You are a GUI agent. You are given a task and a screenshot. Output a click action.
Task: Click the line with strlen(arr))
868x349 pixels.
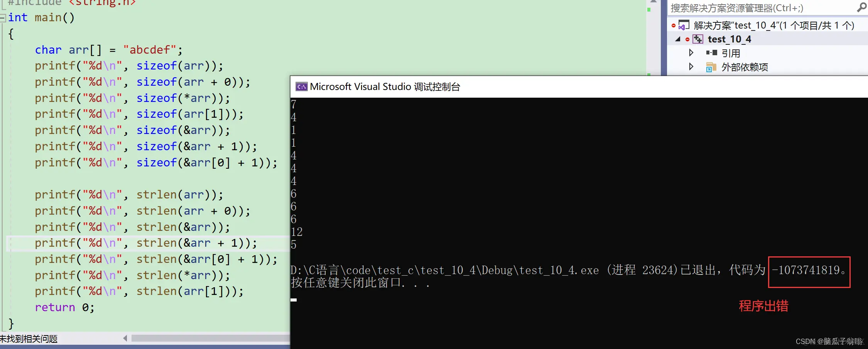(x=129, y=195)
